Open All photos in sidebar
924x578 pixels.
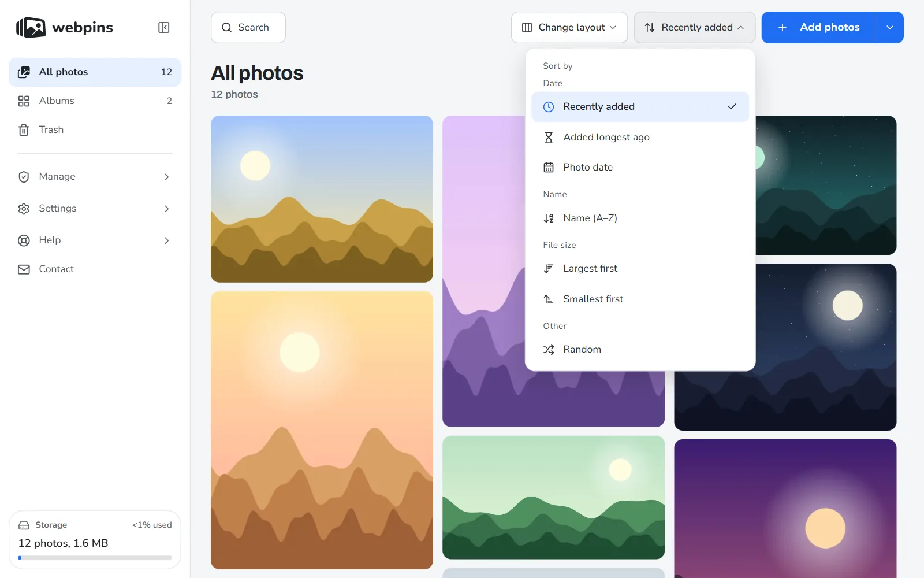pyautogui.click(x=95, y=72)
